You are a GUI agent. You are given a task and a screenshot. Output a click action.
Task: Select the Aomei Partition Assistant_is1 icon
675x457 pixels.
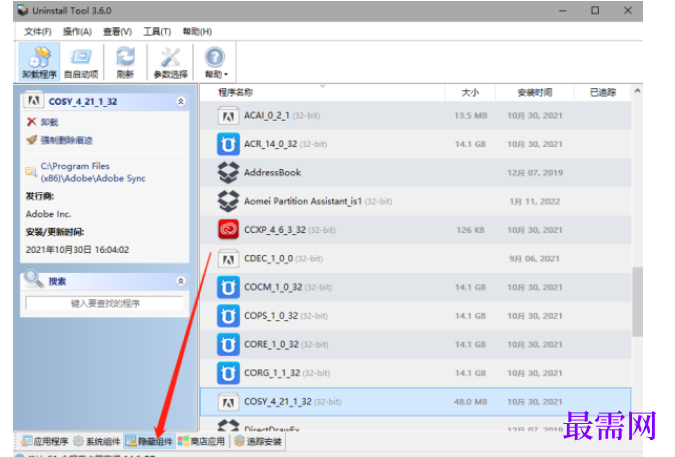pos(228,201)
